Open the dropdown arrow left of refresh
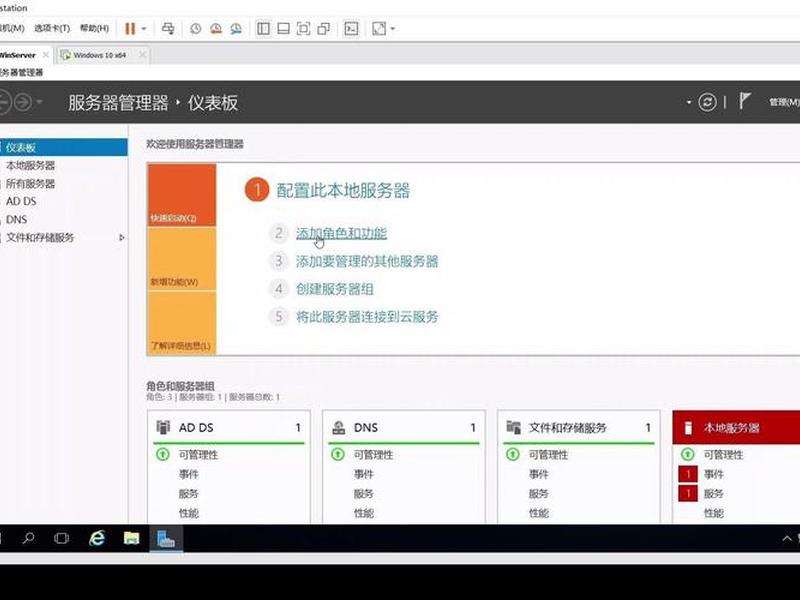 coord(689,103)
